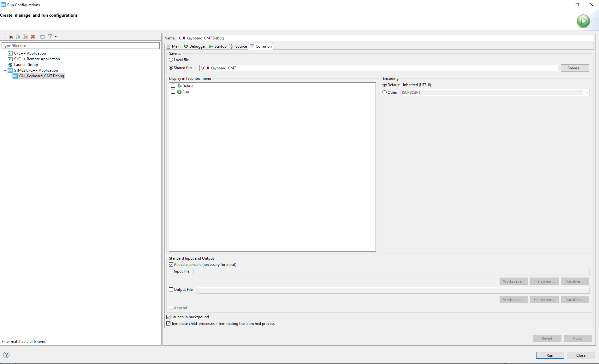Create a new prototype configuration

click(x=11, y=37)
